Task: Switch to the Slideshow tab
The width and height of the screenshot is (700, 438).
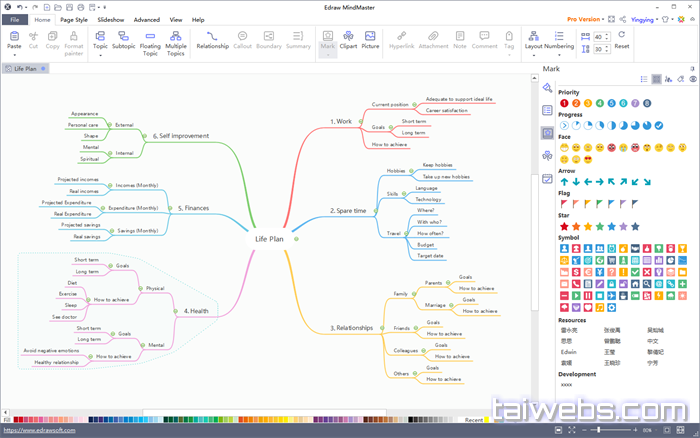Action: click(111, 19)
